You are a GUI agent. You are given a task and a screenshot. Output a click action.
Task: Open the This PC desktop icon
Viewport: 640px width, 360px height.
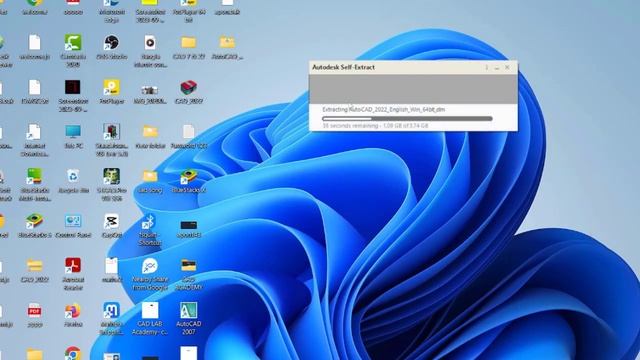pos(73,132)
